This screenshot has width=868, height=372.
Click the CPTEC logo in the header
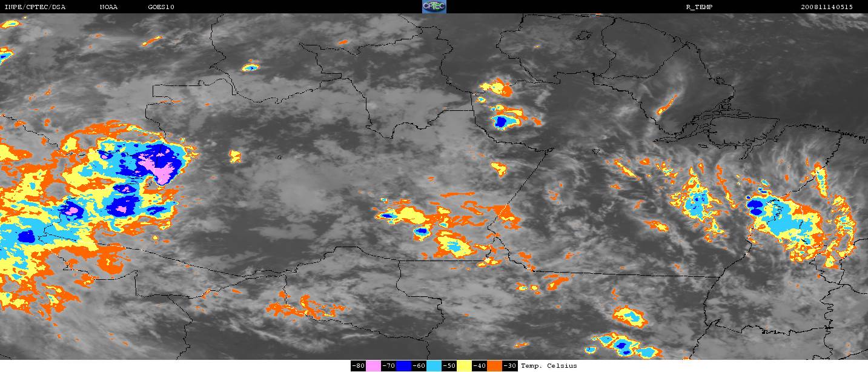pos(434,7)
